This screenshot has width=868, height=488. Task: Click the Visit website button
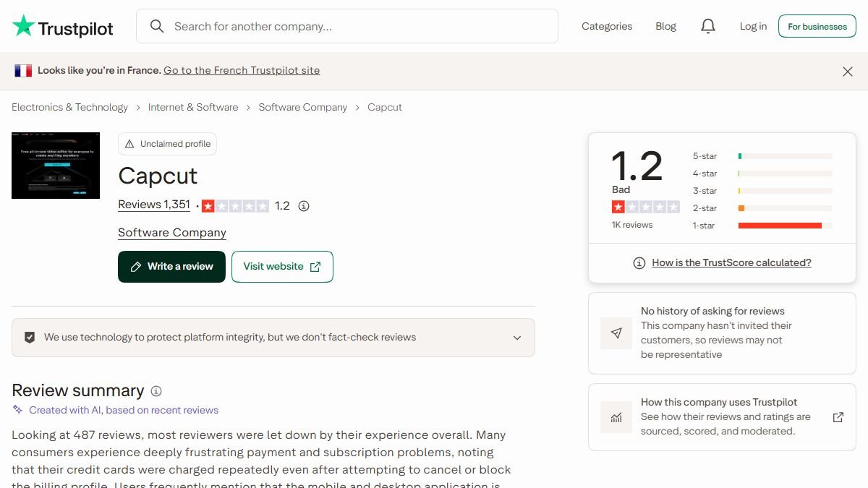[x=282, y=267]
